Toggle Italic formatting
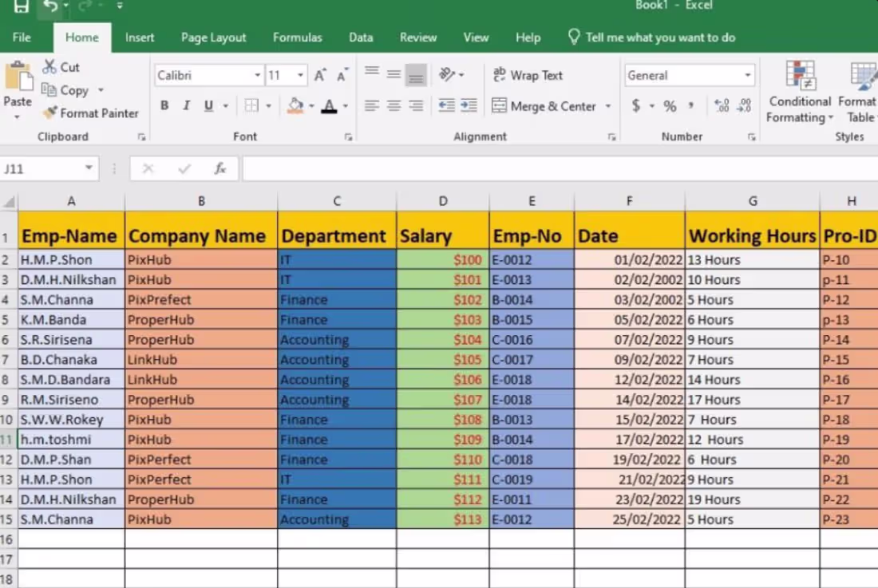The width and height of the screenshot is (878, 588). click(x=187, y=105)
